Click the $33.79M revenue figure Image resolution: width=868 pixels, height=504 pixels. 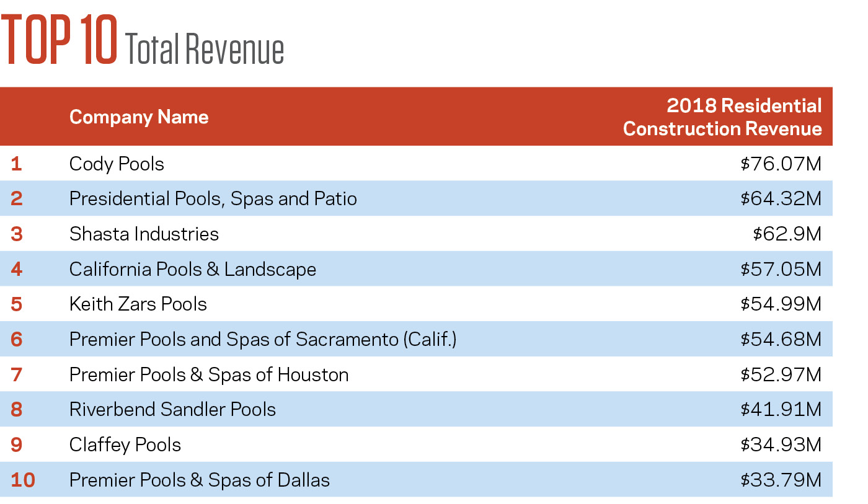point(781,480)
